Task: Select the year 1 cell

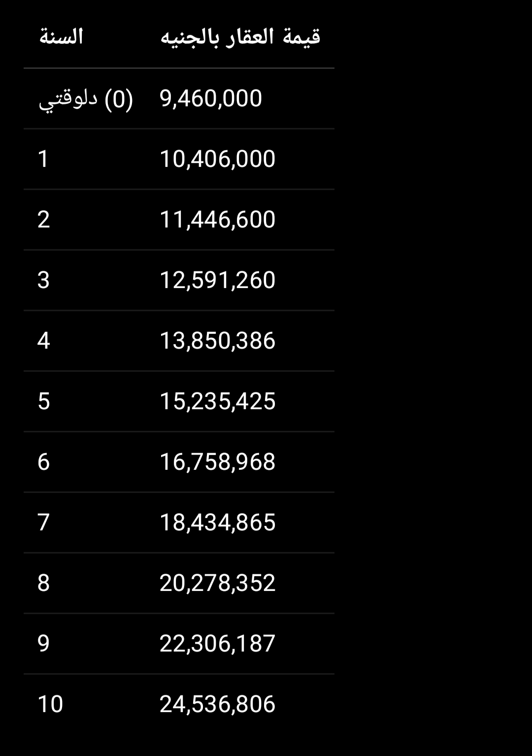Action: coord(43,159)
